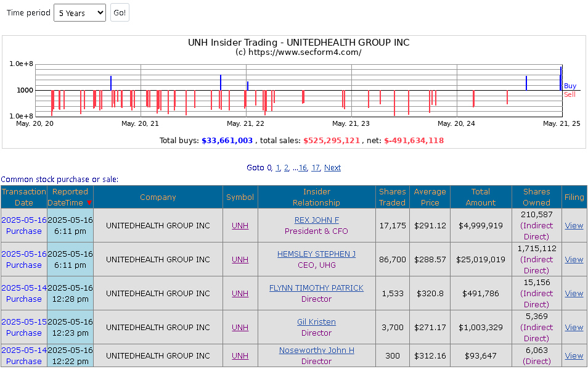
Task: Open UNH symbol link in HEMSLEY row
Action: point(240,259)
